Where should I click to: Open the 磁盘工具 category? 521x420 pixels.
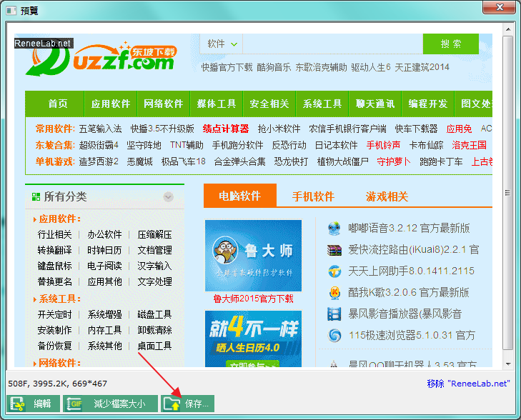(155, 314)
